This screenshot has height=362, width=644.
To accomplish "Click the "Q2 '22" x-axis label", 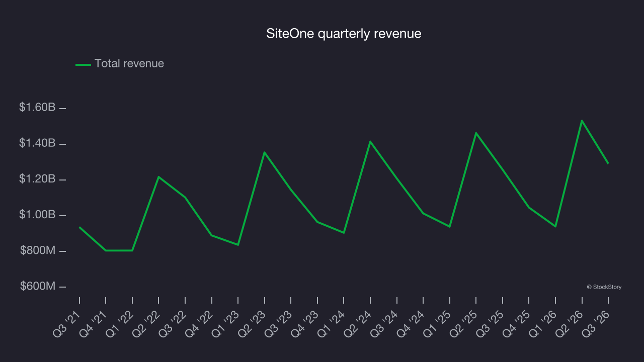I will [x=146, y=324].
